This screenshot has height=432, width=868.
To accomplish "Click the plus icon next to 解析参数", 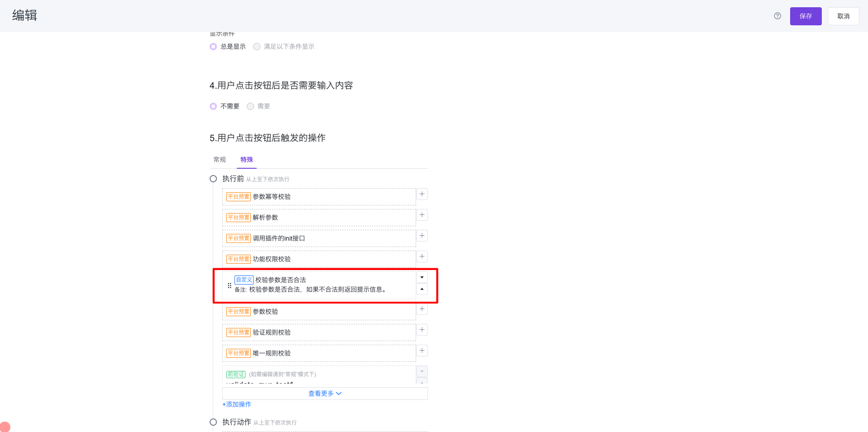I will (x=422, y=214).
